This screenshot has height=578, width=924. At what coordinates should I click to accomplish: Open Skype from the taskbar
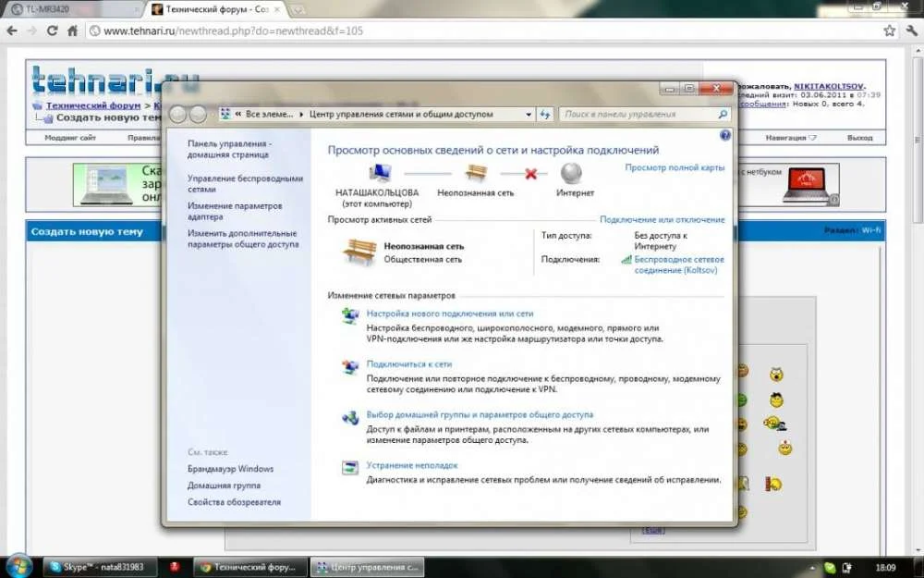pos(99,567)
